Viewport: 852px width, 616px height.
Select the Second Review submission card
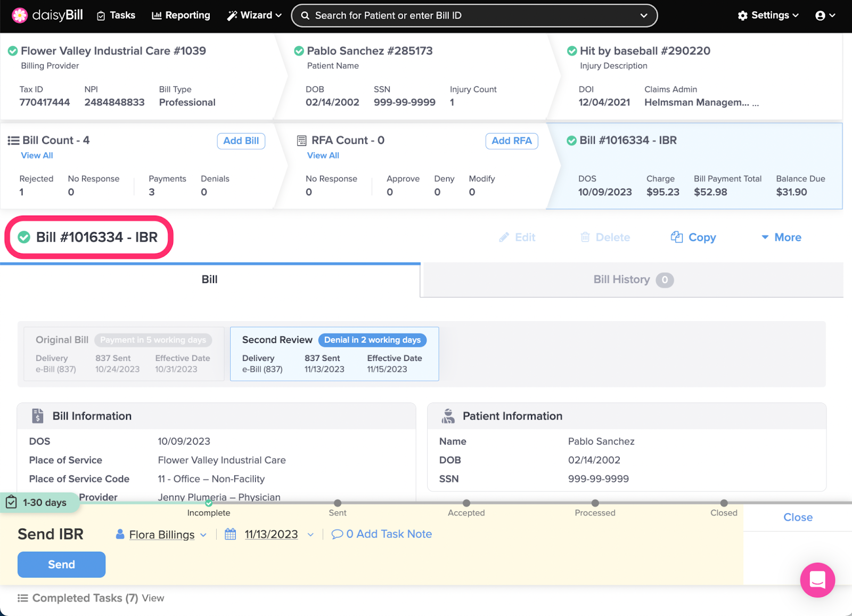pyautogui.click(x=334, y=354)
